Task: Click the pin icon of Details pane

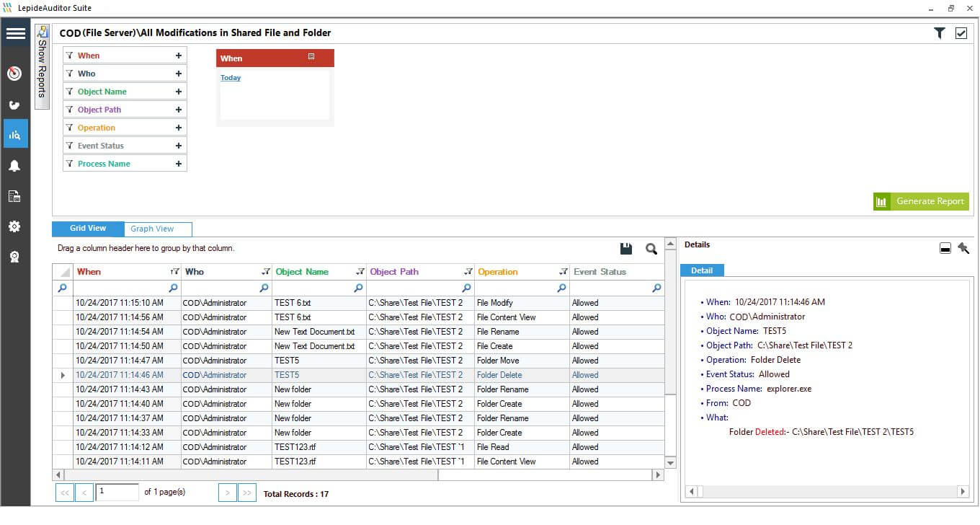Action: pos(963,249)
